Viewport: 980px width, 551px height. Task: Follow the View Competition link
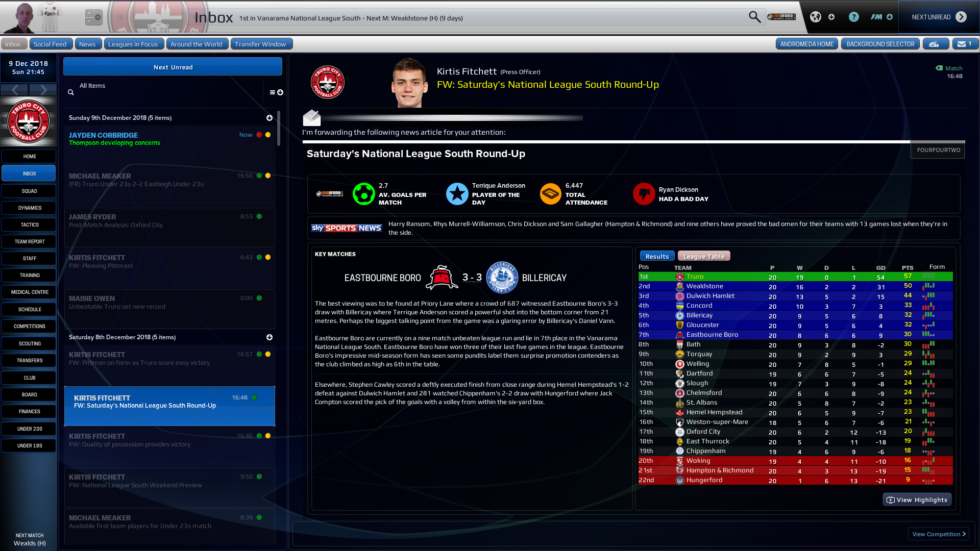click(x=939, y=534)
